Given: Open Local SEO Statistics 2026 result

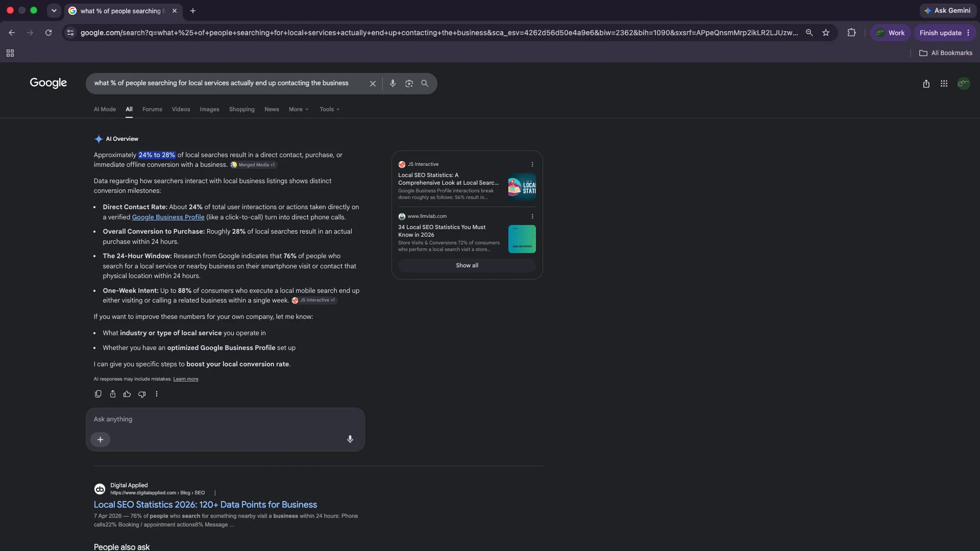Looking at the screenshot, I should click(205, 505).
